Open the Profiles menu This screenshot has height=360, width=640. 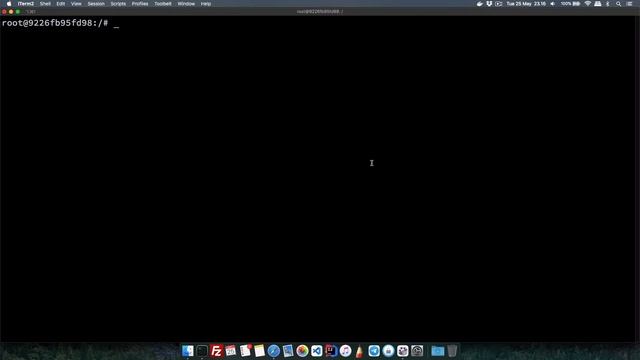[x=140, y=4]
